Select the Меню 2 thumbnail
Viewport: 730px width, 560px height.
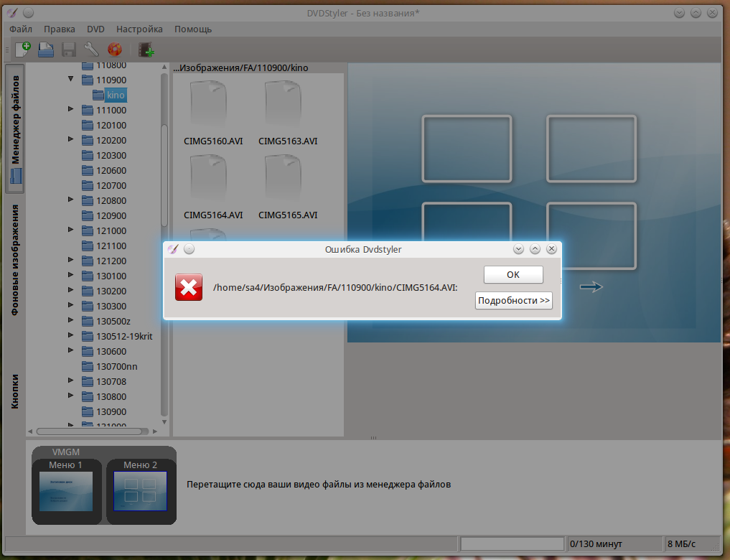[x=140, y=491]
